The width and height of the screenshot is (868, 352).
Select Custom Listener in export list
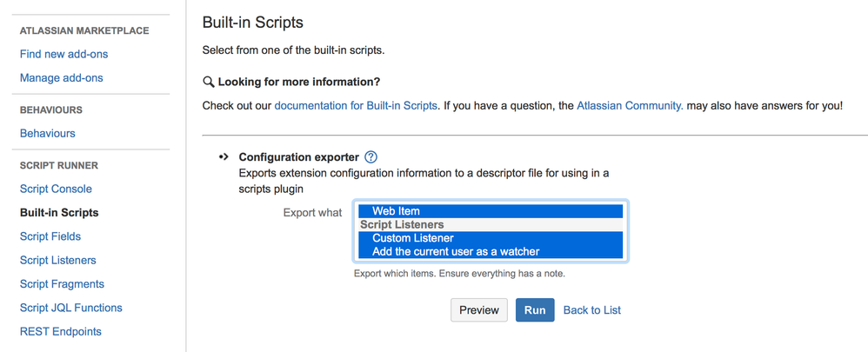pos(413,238)
